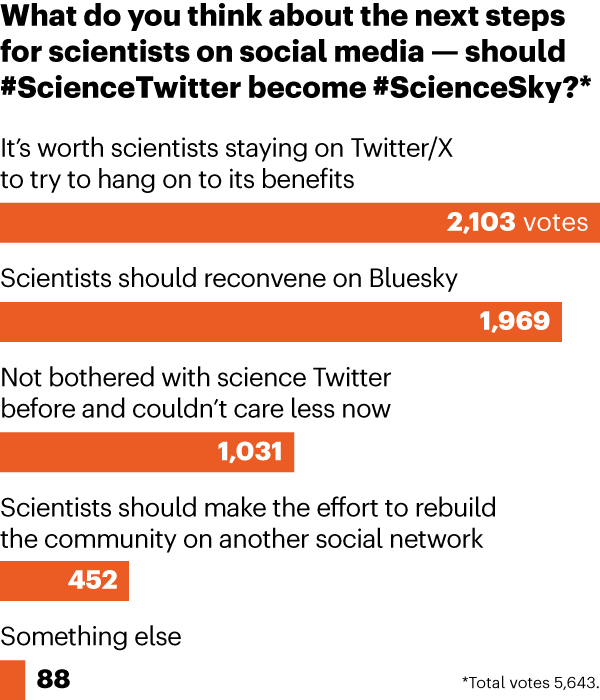600x700 pixels.
Task: Click the word 'votes' on top bar
Action: [556, 223]
